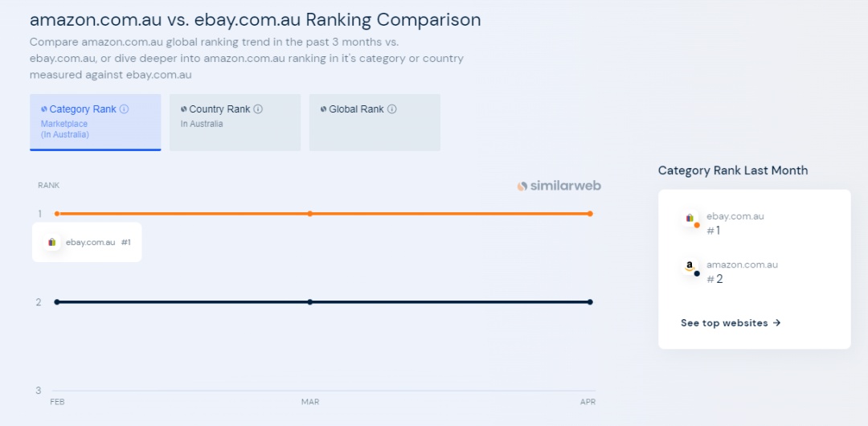The width and height of the screenshot is (868, 426).
Task: Click the orange eBay data point at APR
Action: click(x=590, y=213)
